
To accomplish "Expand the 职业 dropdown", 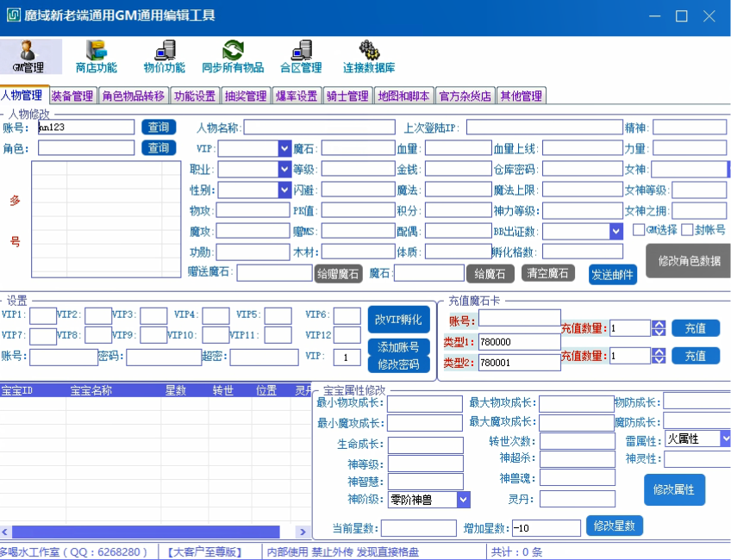I will click(x=284, y=169).
